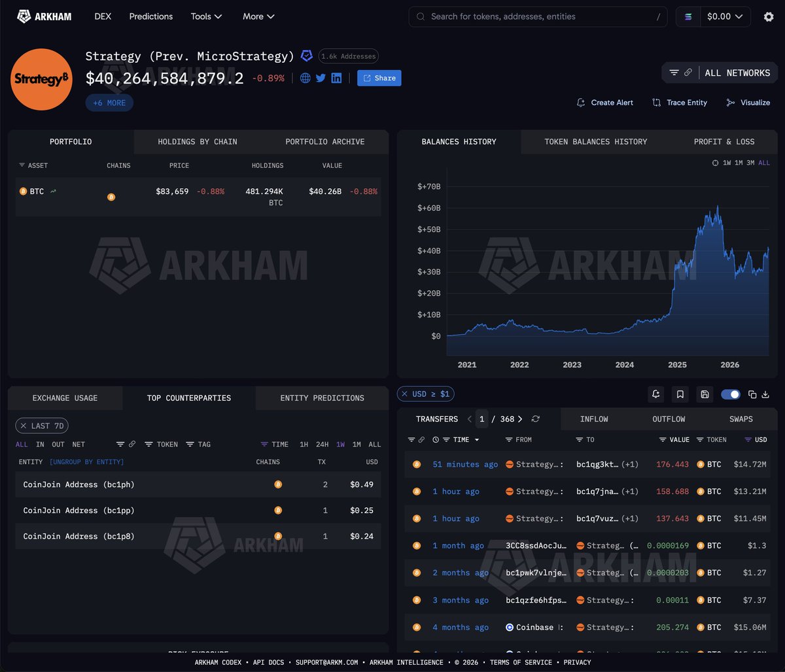Open the $0.00 wallet balance dropdown

tap(725, 16)
